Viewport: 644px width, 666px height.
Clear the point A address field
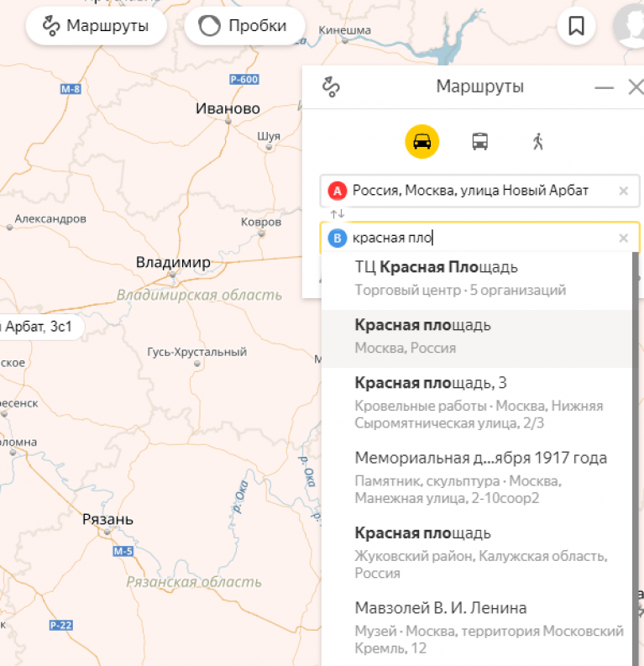(x=623, y=191)
